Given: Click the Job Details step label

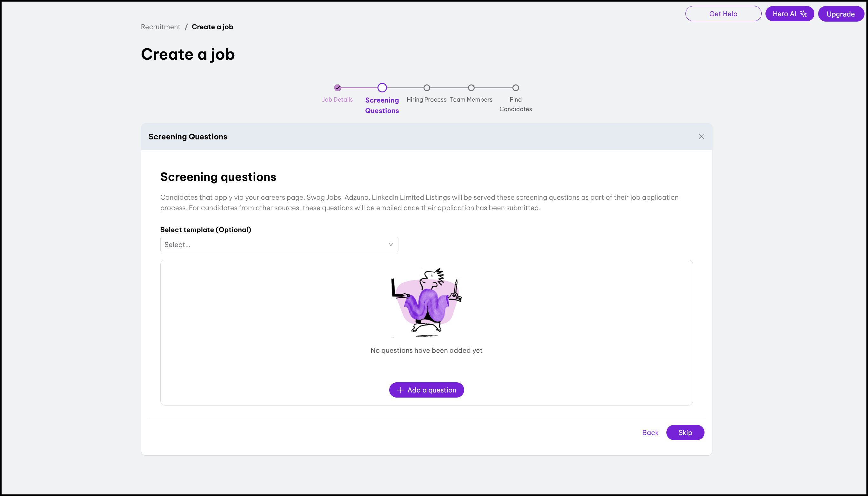Looking at the screenshot, I should tap(337, 99).
